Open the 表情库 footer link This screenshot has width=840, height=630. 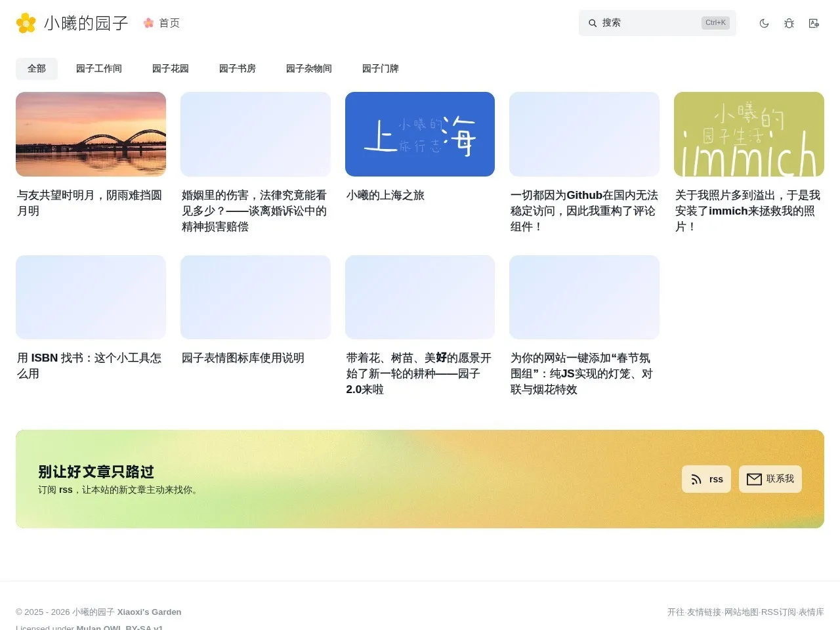[x=811, y=612]
